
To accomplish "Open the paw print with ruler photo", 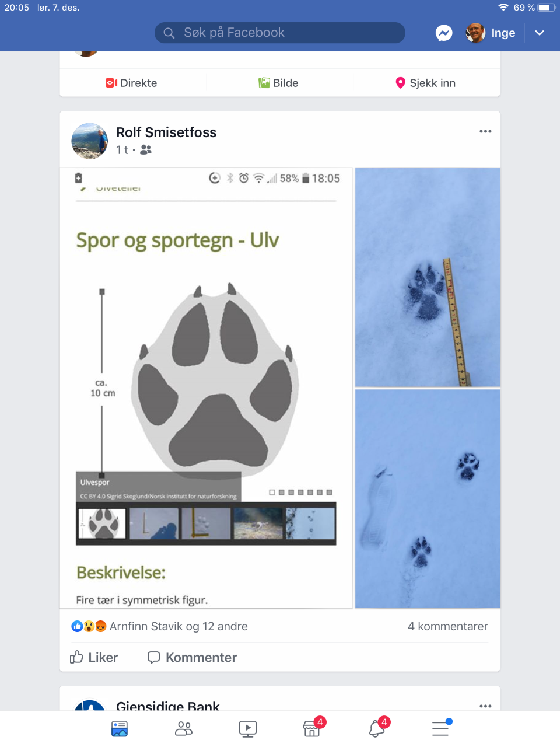I will point(428,277).
